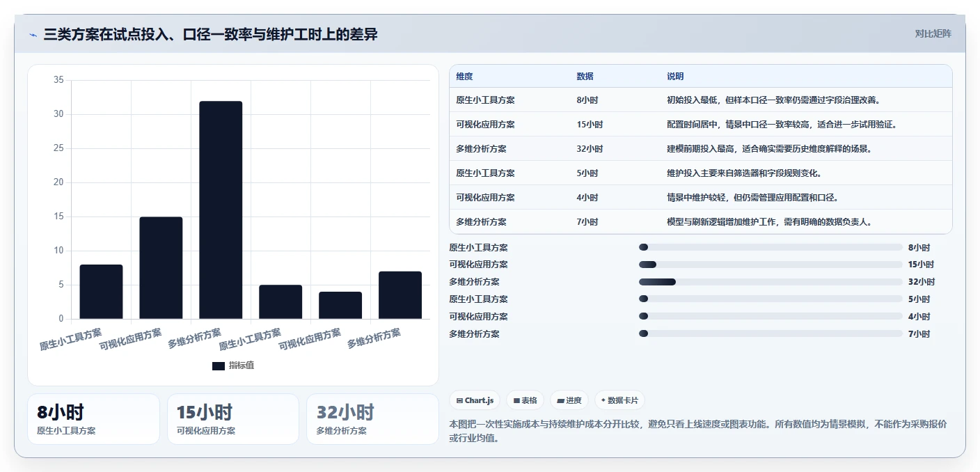Click the 说明 column header
Image resolution: width=980 pixels, height=472 pixels.
[x=675, y=77]
